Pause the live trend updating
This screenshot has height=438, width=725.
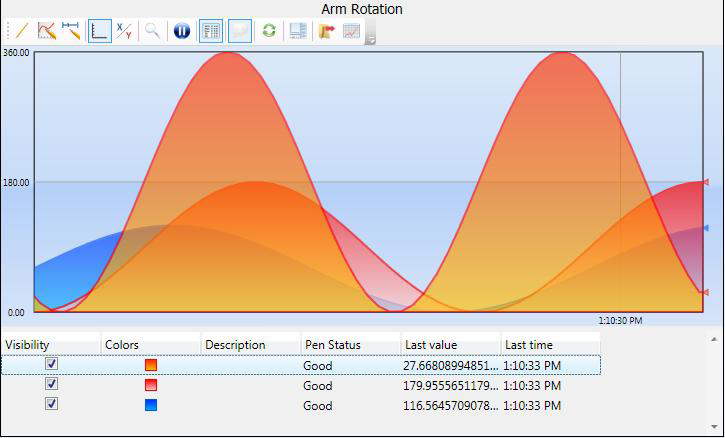(181, 31)
